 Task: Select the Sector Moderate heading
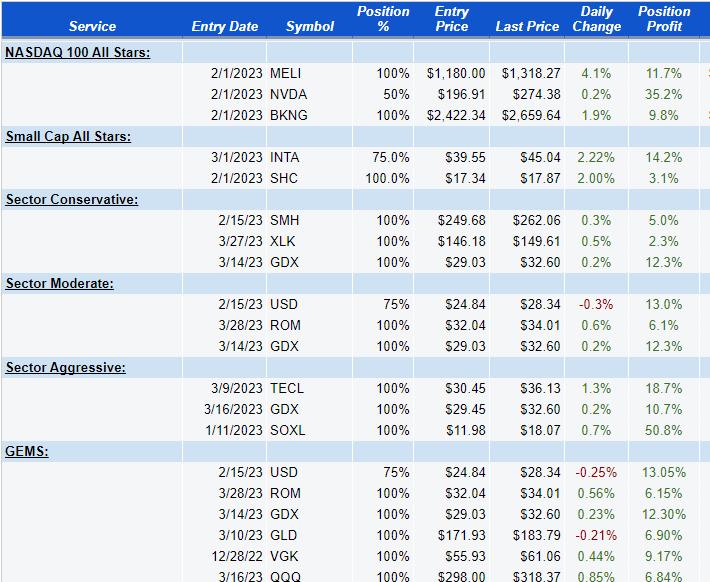pyautogui.click(x=60, y=283)
